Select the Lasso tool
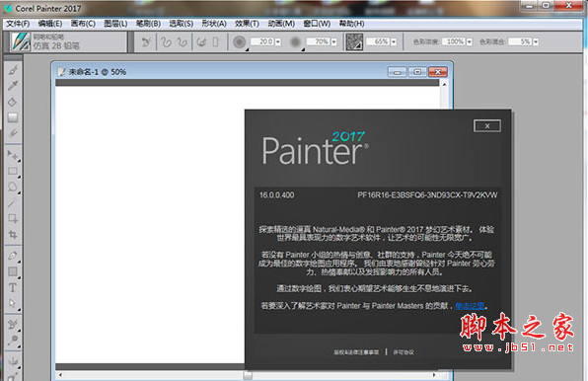588x381 pixels. coord(13,187)
